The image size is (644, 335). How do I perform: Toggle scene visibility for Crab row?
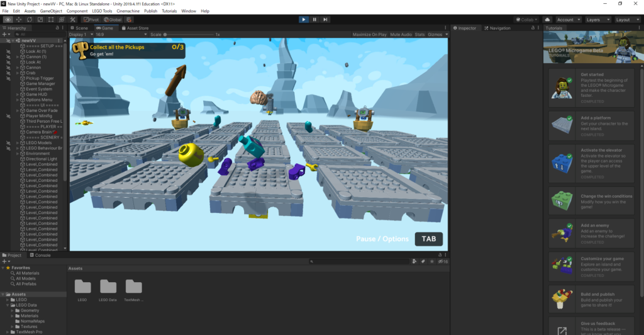point(8,73)
